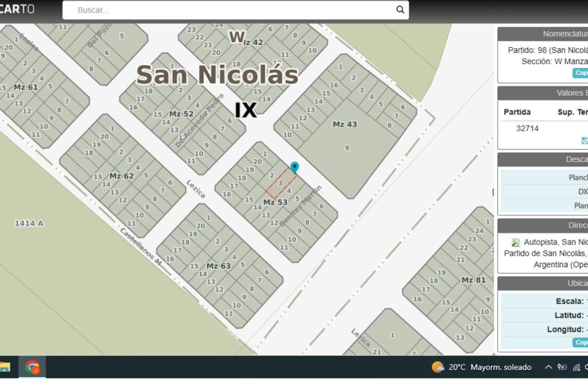
Task: Collapse the Valores panel header
Action: [x=543, y=93]
